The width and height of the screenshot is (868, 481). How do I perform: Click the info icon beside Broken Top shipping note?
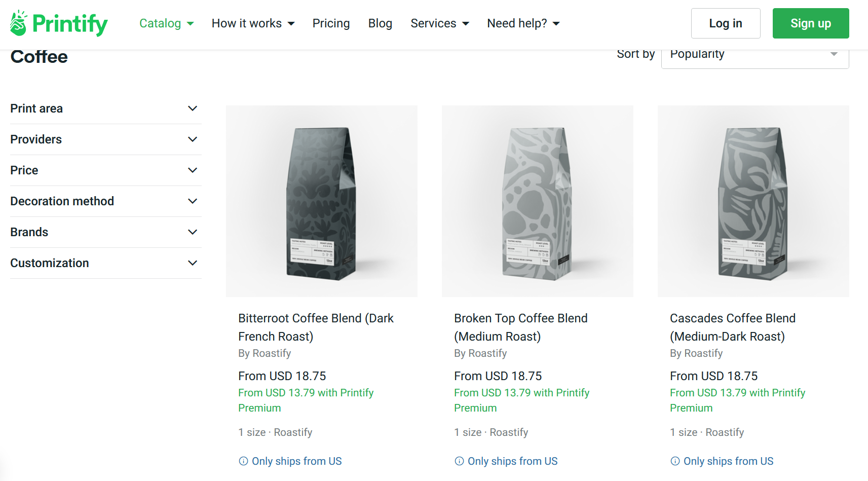459,461
